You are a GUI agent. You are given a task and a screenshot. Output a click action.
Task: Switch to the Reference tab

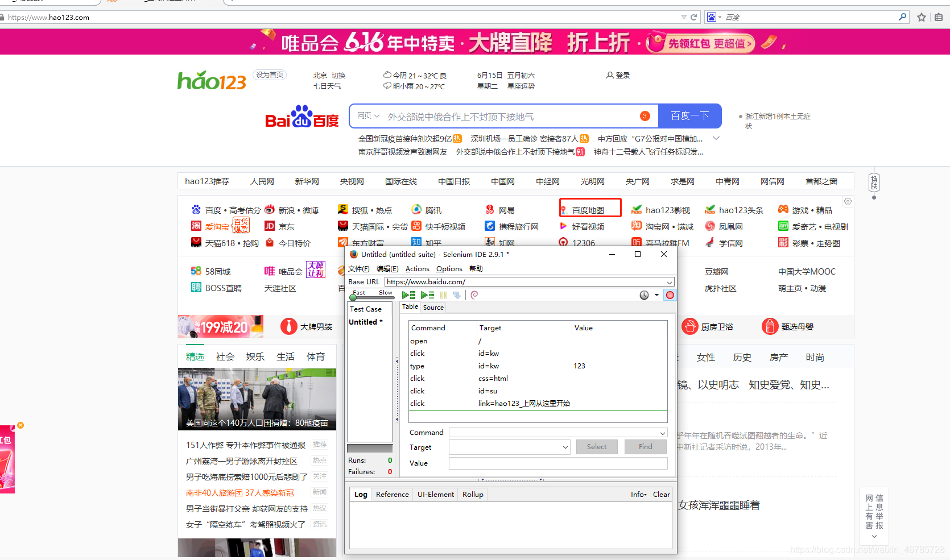tap(392, 495)
